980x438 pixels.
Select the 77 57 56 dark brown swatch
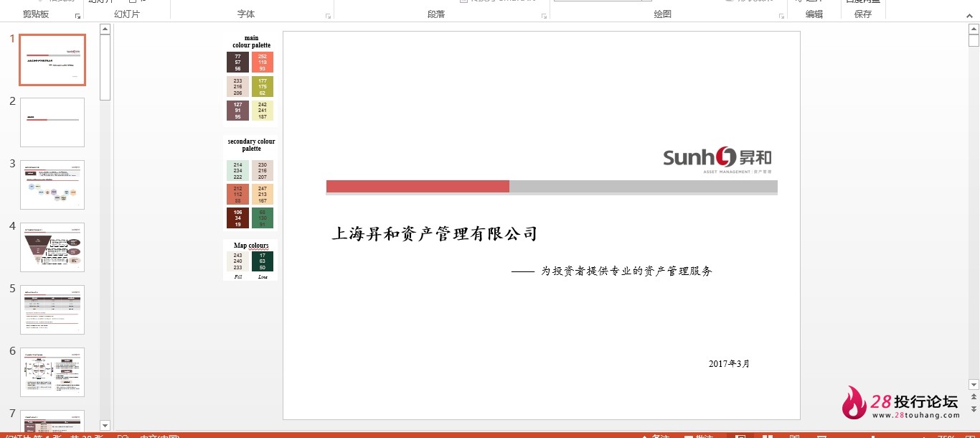pyautogui.click(x=237, y=62)
